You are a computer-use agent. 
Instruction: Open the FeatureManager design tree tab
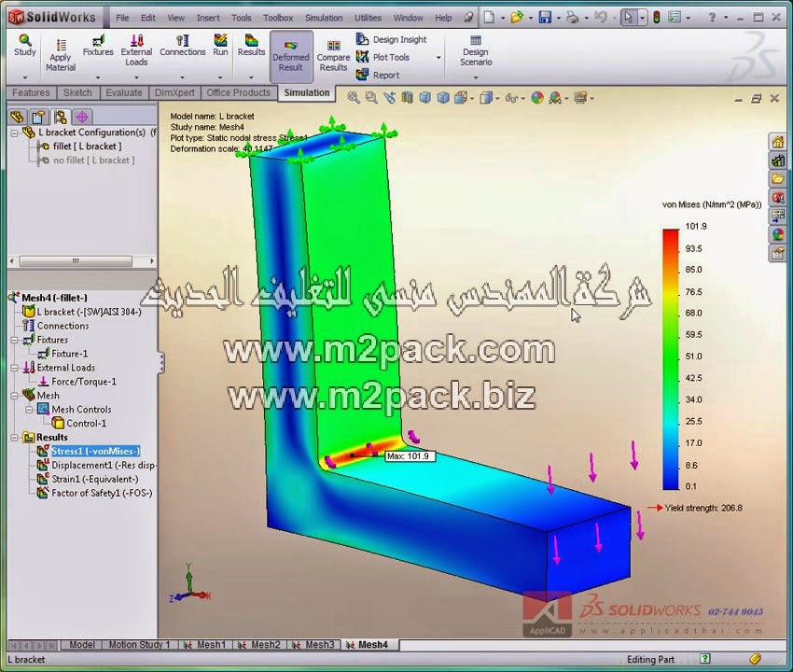[17, 117]
